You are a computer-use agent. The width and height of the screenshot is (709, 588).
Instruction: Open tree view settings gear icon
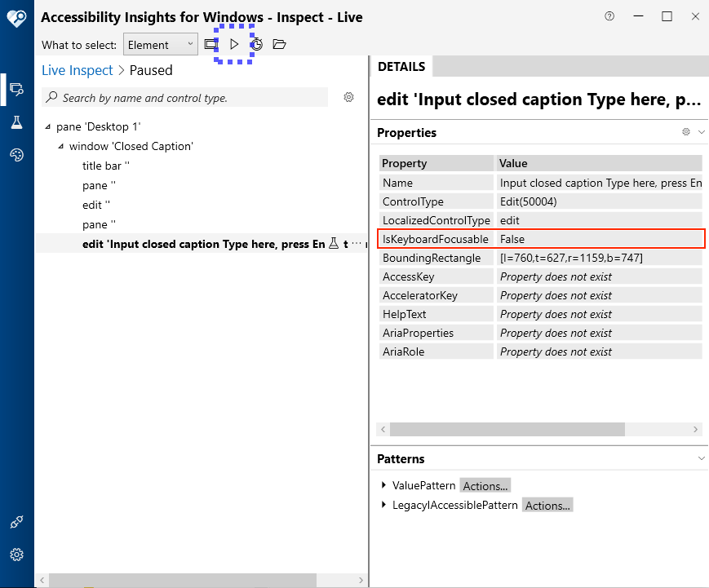point(348,97)
